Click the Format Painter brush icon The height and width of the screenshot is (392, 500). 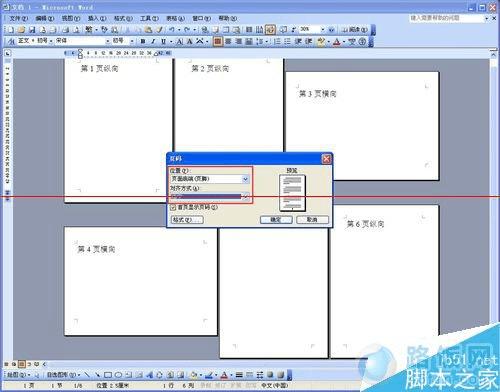(x=160, y=30)
